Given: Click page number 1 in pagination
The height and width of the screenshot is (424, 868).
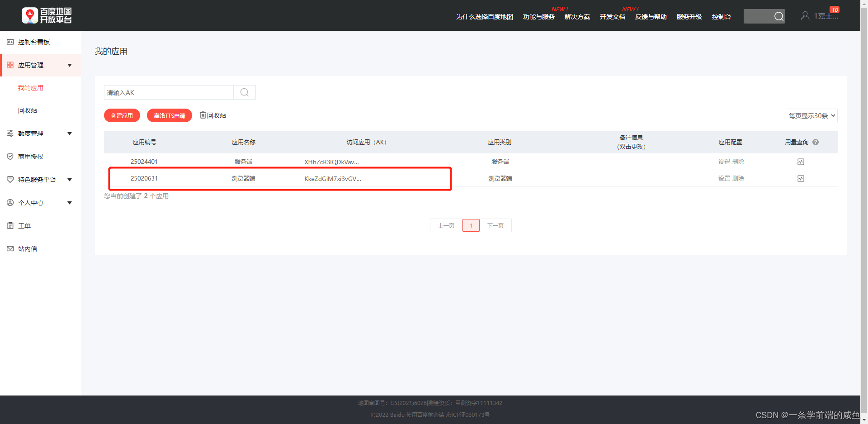Looking at the screenshot, I should click(471, 225).
